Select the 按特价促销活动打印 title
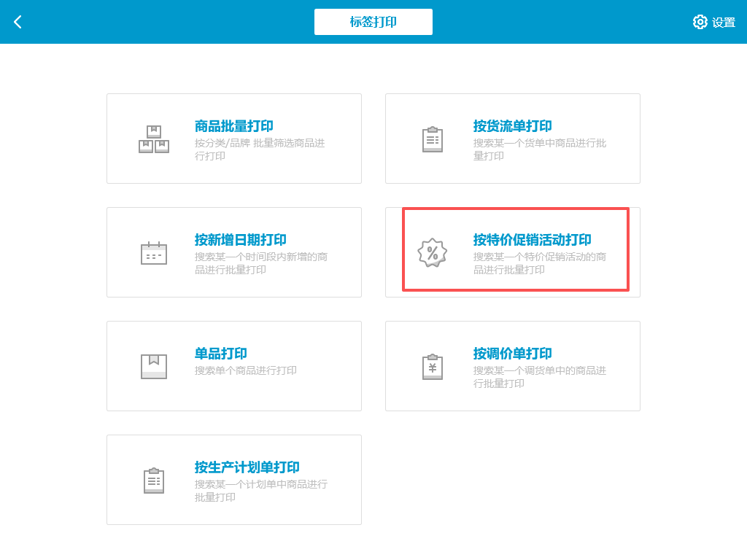This screenshot has width=747, height=560. [533, 240]
